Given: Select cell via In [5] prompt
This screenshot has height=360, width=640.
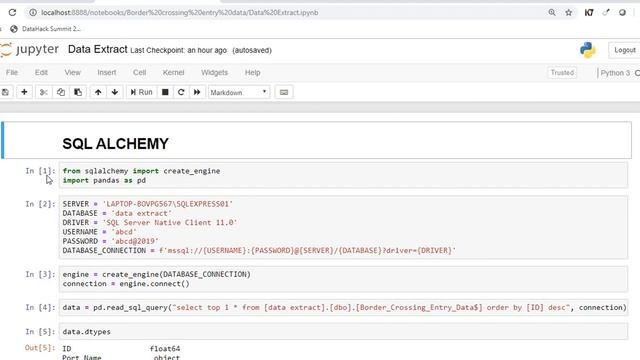Looking at the screenshot, I should [40, 331].
